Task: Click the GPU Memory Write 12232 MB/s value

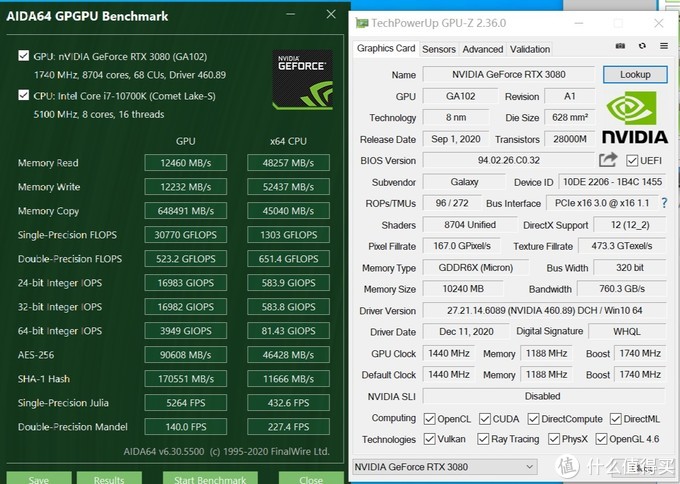Action: click(186, 187)
